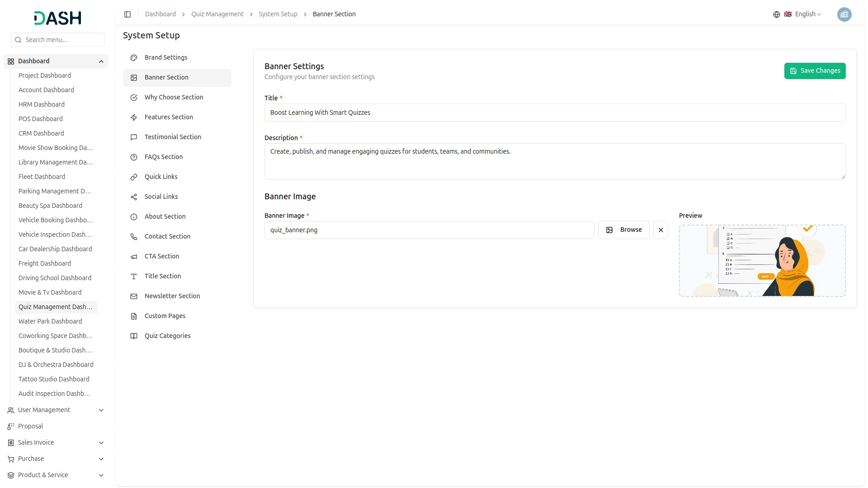Click the Newsletter Section envelope icon
Screen dimensions: 868x488
[134, 296]
